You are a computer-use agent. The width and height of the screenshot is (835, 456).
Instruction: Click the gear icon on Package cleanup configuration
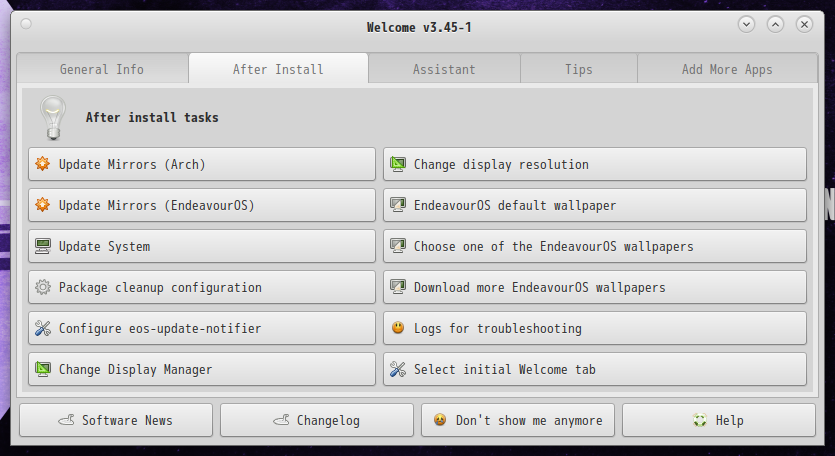point(43,287)
